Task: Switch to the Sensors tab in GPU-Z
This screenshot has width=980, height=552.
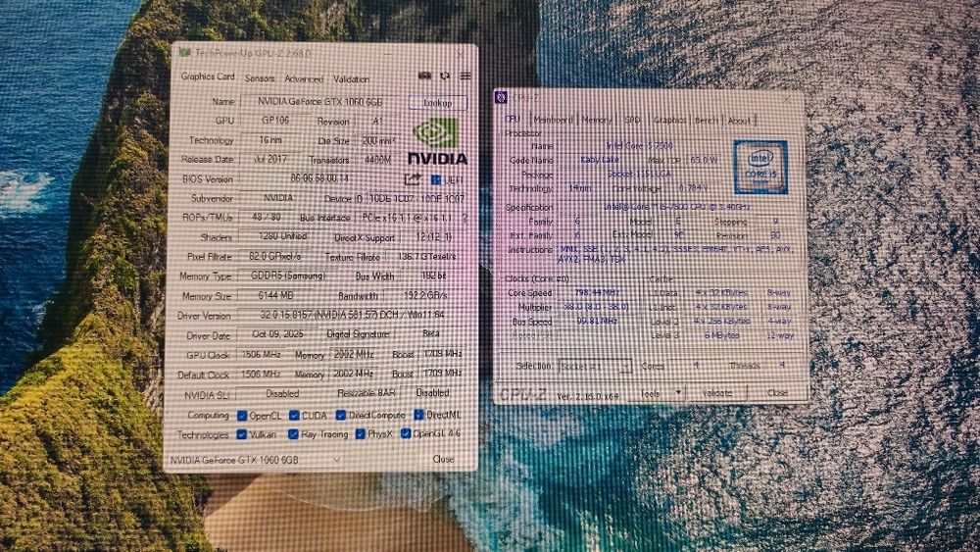Action: tap(260, 78)
